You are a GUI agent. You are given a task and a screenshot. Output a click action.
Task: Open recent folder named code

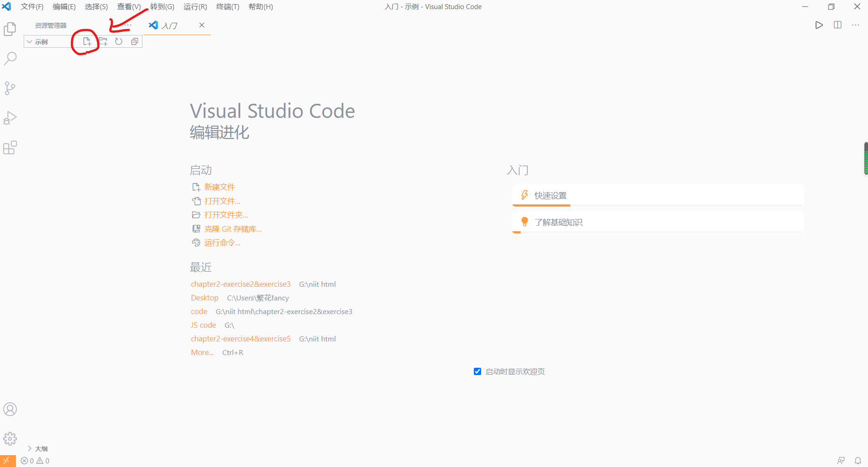pyautogui.click(x=199, y=311)
